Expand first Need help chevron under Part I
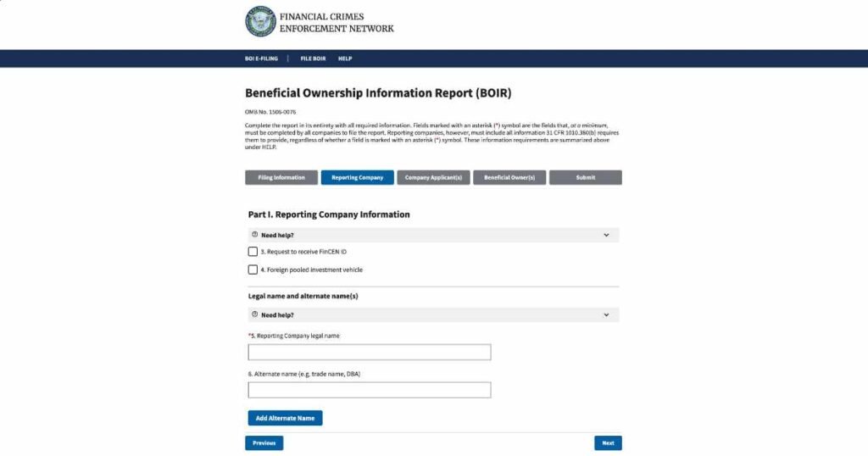 pos(606,235)
